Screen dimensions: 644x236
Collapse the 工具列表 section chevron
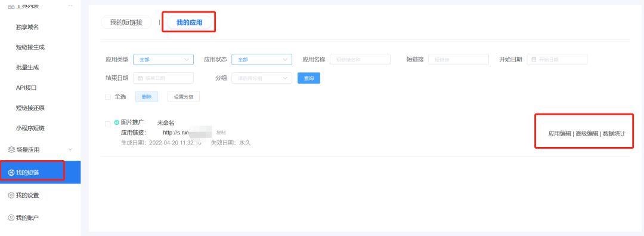[70, 5]
